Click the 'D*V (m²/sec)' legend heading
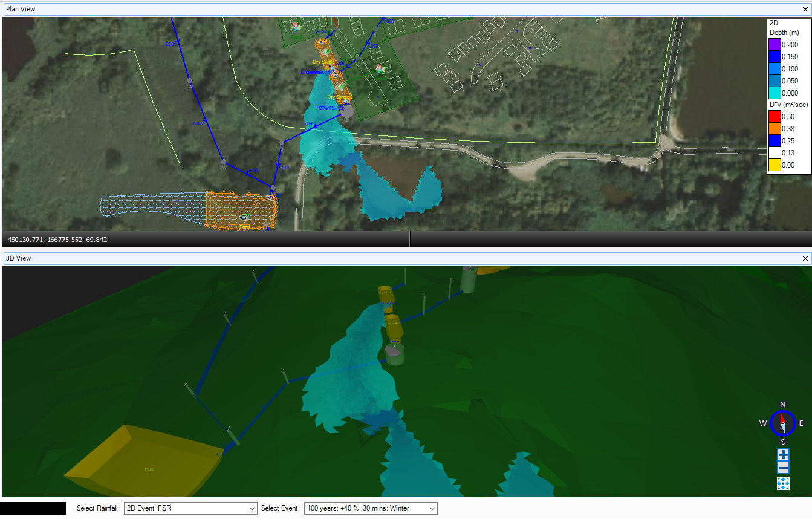 (x=789, y=105)
